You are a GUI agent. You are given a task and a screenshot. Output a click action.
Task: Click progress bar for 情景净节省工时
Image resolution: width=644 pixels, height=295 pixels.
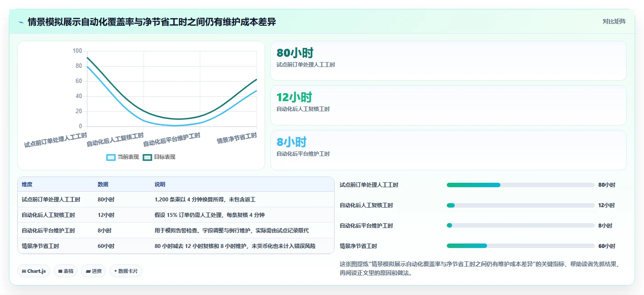click(520, 246)
